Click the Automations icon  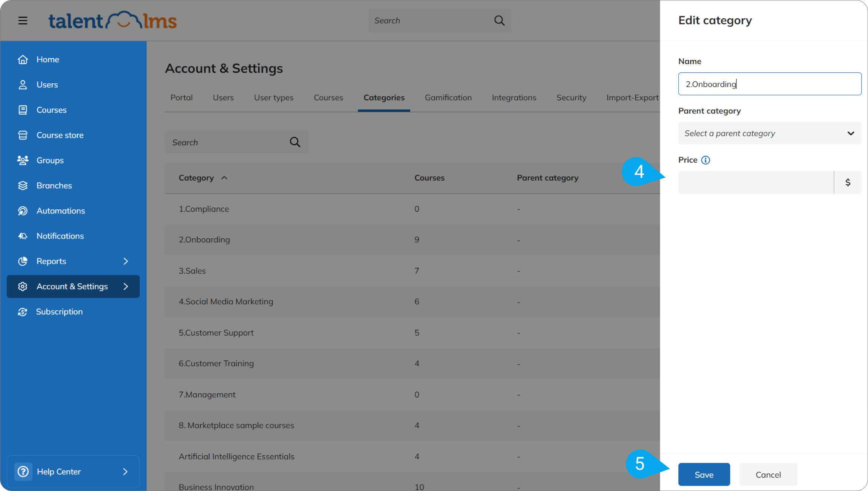(x=23, y=211)
